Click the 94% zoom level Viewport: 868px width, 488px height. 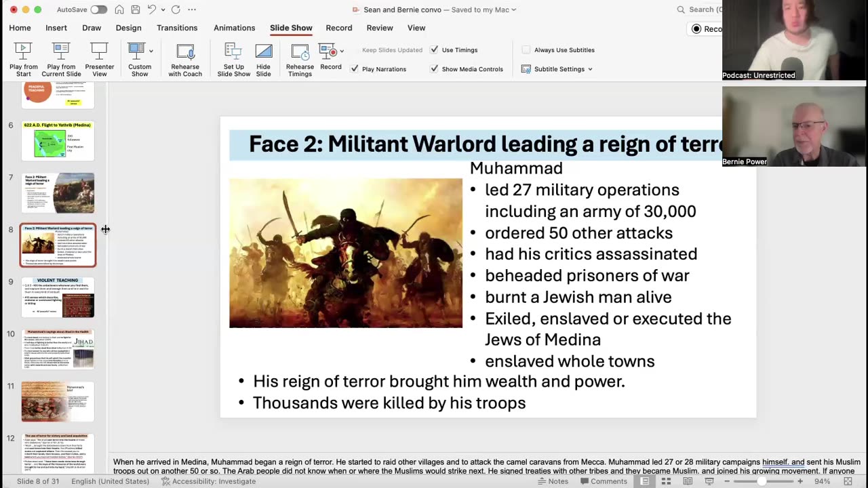(822, 481)
